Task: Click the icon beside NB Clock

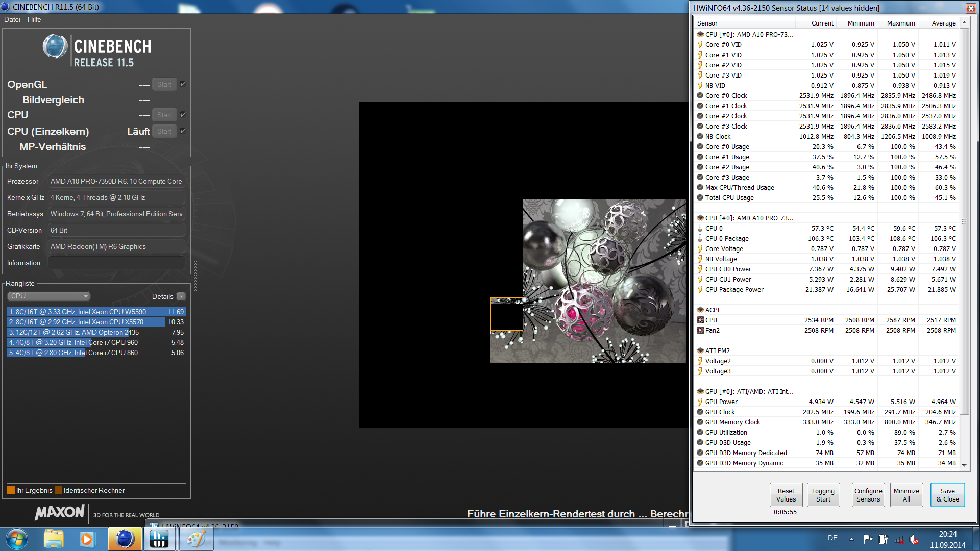Action: click(x=700, y=137)
